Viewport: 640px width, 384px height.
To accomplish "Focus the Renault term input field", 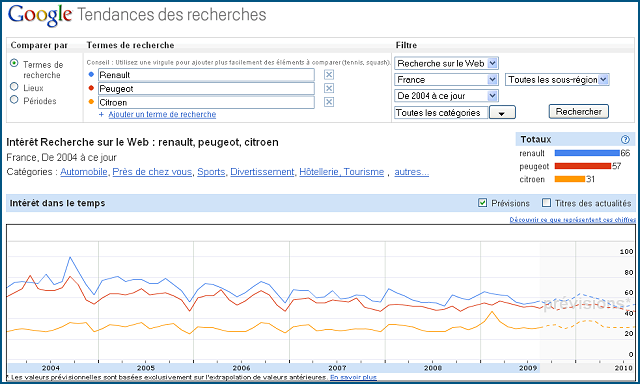I will (206, 75).
